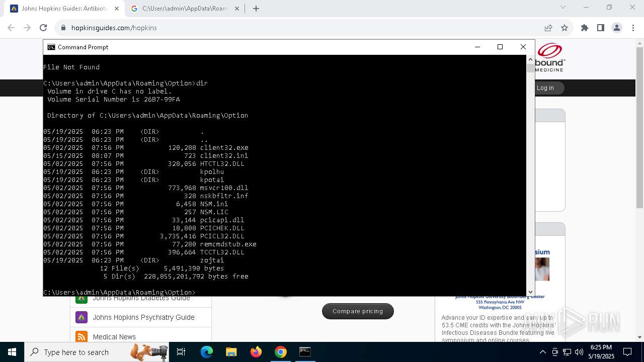Click the Command Prompt title icon
The image size is (644, 362).
[x=51, y=47]
